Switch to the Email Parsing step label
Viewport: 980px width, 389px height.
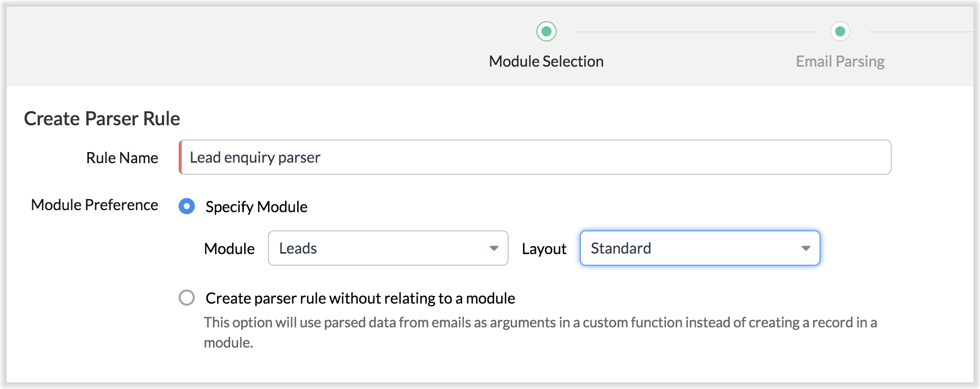pos(840,62)
